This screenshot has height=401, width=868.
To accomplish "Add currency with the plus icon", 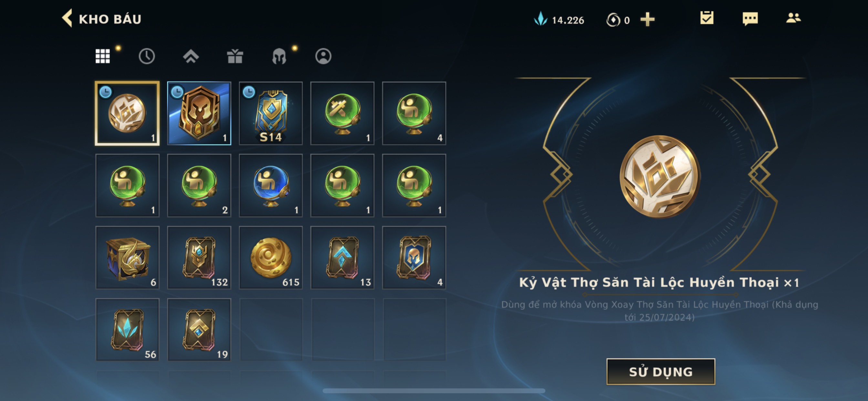I will 647,19.
